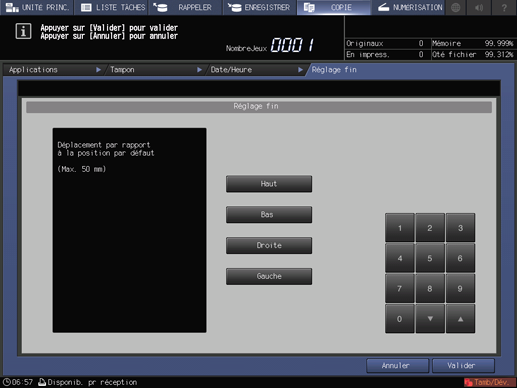Screen dimensions: 517x388
Task: Select the COPIE tab
Action: pyautogui.click(x=333, y=7)
